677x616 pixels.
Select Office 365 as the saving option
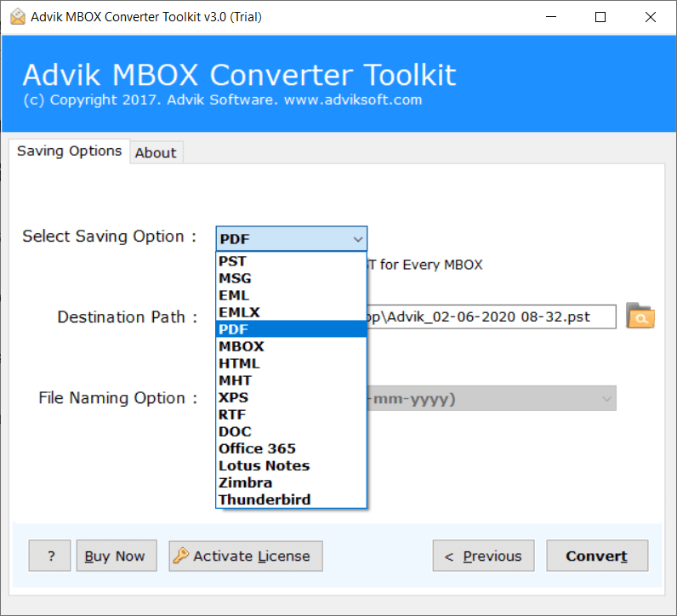(x=292, y=448)
